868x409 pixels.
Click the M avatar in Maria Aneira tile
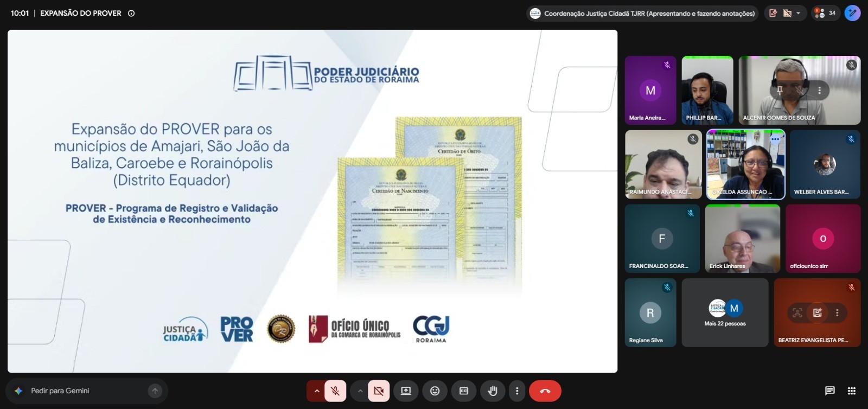650,91
